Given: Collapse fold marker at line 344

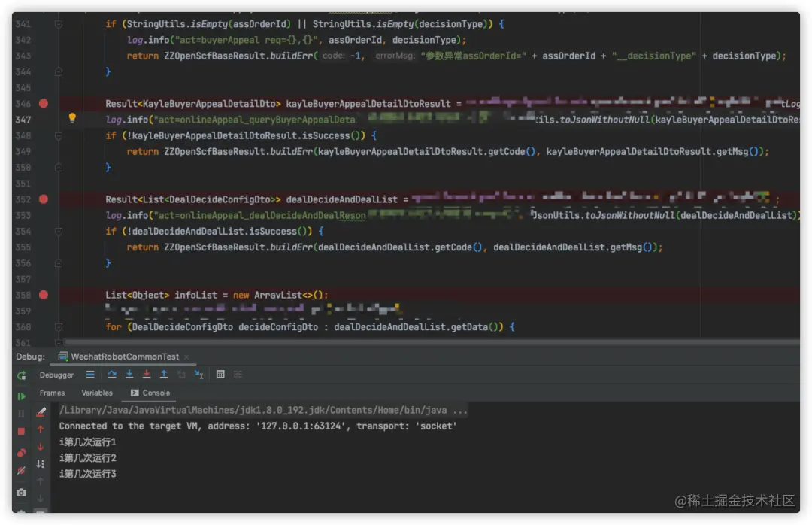Looking at the screenshot, I should click(59, 72).
